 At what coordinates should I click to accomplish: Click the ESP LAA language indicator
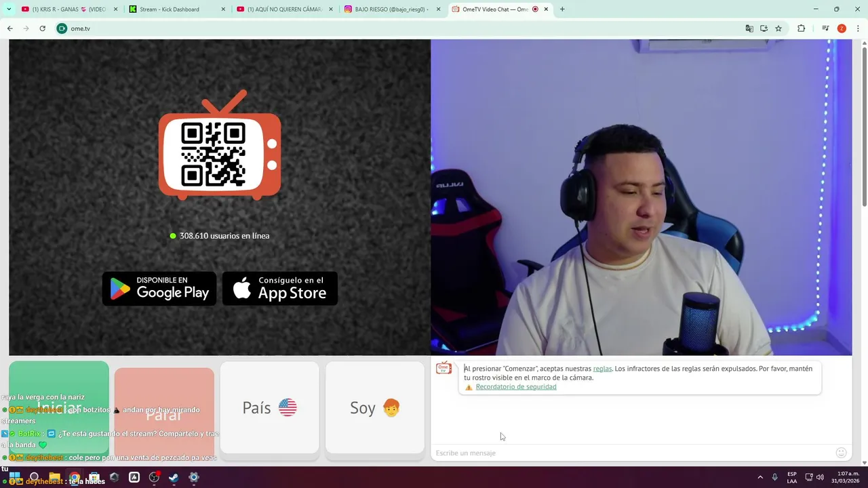coord(792,477)
